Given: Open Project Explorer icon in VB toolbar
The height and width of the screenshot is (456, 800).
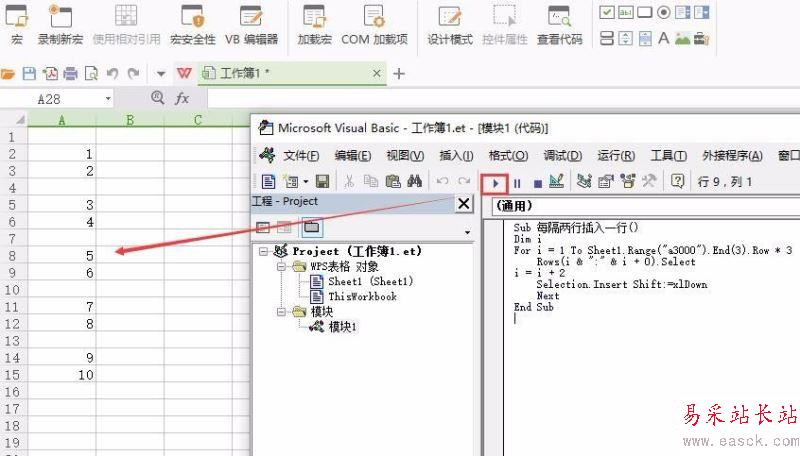Looking at the screenshot, I should 584,181.
